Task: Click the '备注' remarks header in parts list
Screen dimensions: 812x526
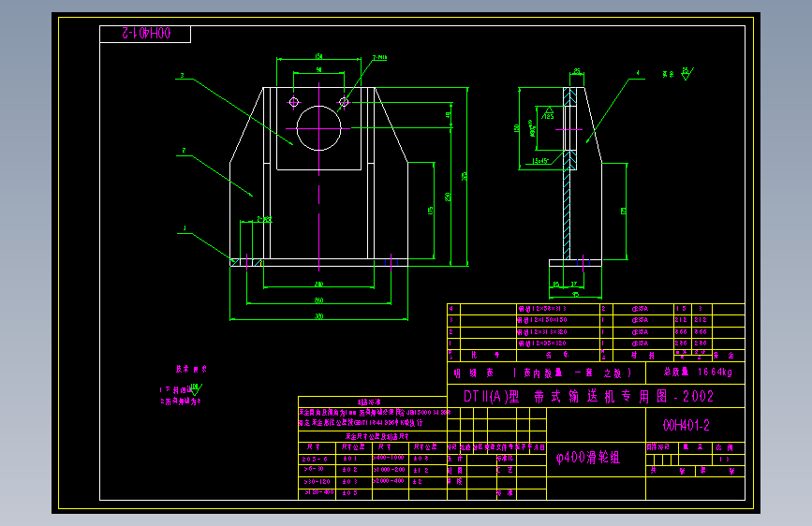Action: (724, 355)
